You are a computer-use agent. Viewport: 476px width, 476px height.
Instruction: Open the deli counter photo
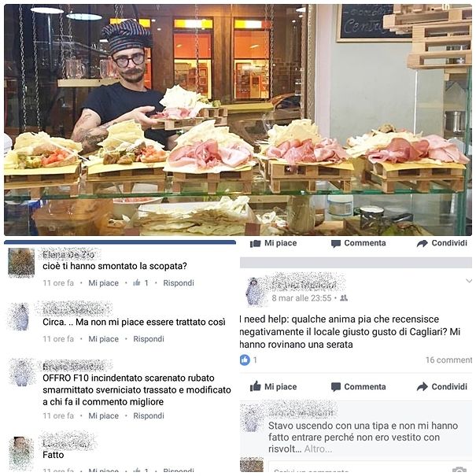pos(238,120)
